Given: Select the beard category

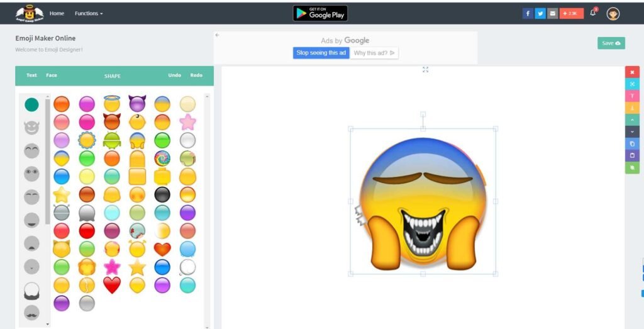Looking at the screenshot, I should [31, 291].
